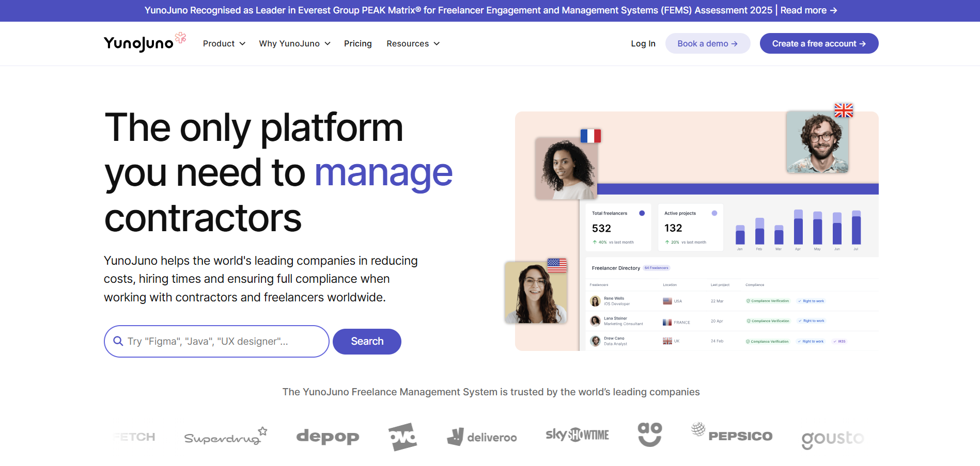This screenshot has width=980, height=466.
Task: Click the Deliveroo logo
Action: 481,437
